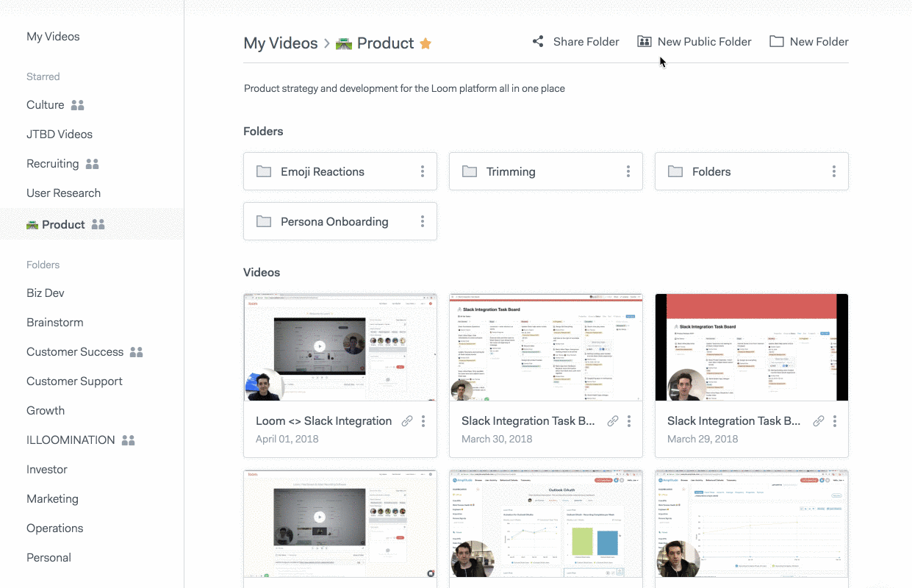Open Customer Success folder in sidebar
The height and width of the screenshot is (588, 912).
click(75, 352)
